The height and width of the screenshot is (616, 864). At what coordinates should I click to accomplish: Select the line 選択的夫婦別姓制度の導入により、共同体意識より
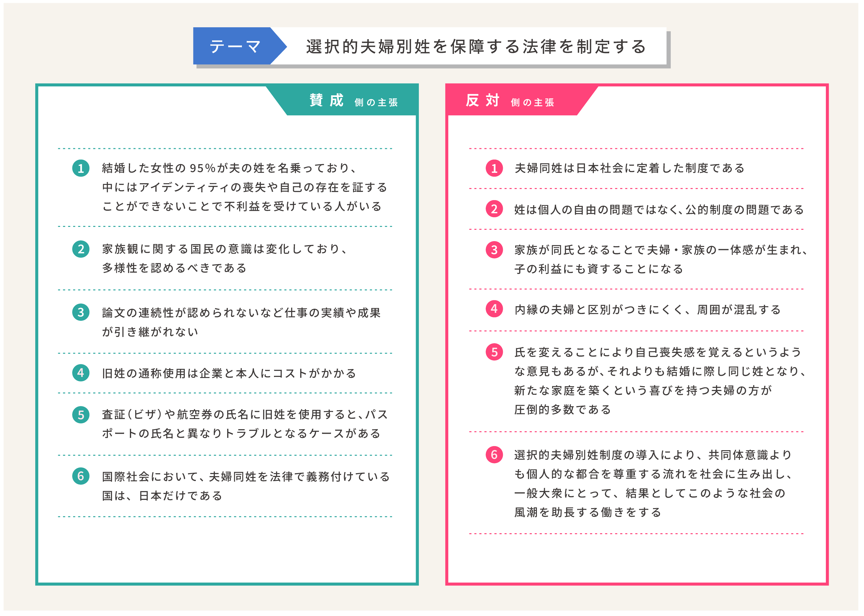click(653, 455)
